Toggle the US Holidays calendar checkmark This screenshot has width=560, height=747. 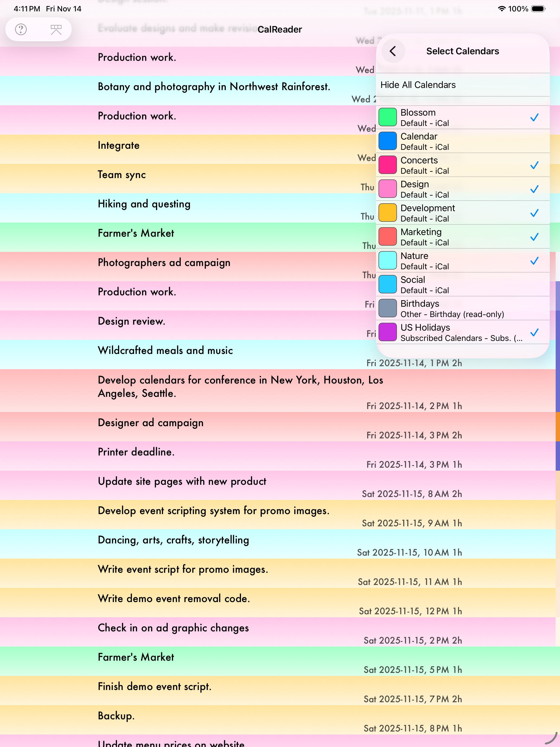click(534, 333)
